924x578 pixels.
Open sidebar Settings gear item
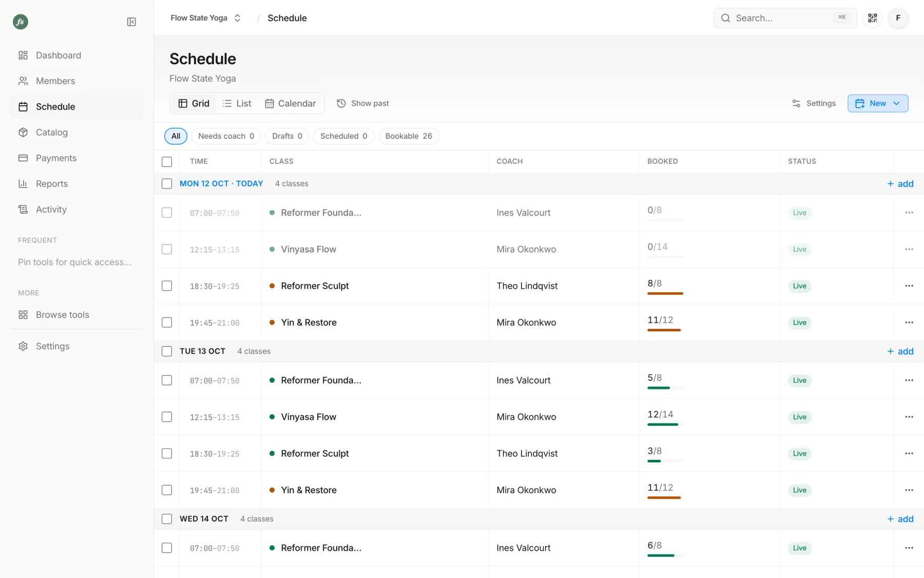[x=76, y=346]
